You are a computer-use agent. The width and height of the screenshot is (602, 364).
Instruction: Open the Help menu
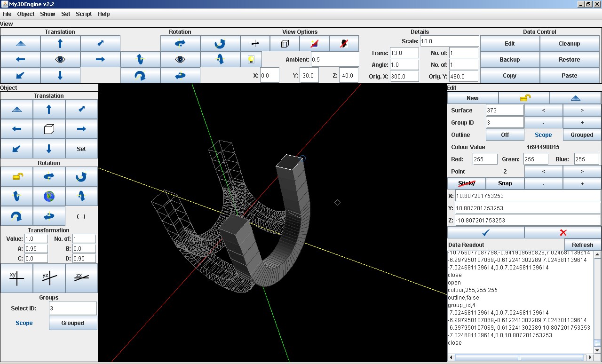tap(104, 14)
